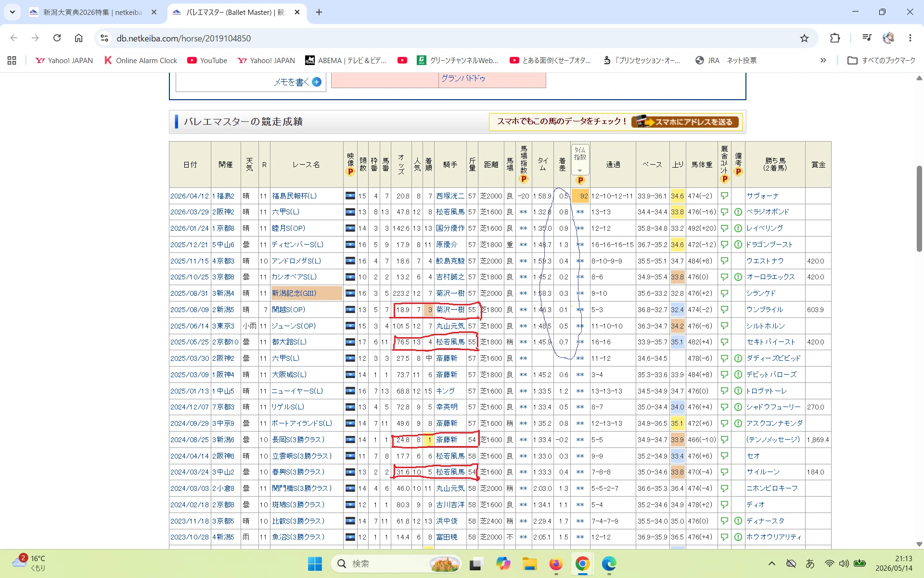This screenshot has width=924, height=578.
Task: Play race video for 関越S(OP) row
Action: (350, 309)
